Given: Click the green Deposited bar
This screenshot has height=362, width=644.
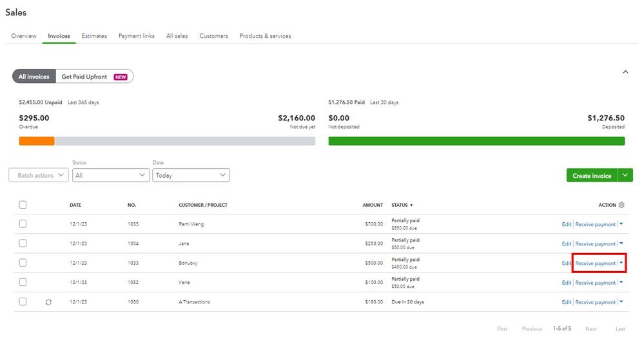Looking at the screenshot, I should (x=476, y=141).
